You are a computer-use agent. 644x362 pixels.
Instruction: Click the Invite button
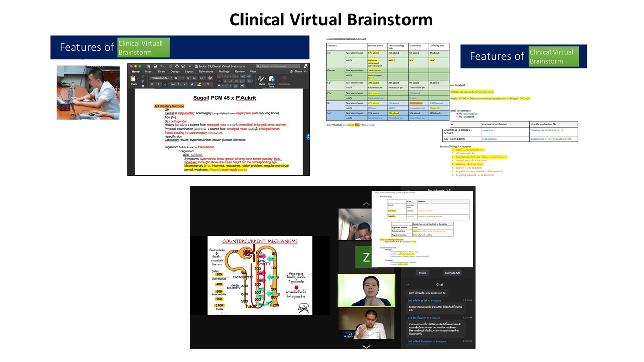click(x=422, y=273)
